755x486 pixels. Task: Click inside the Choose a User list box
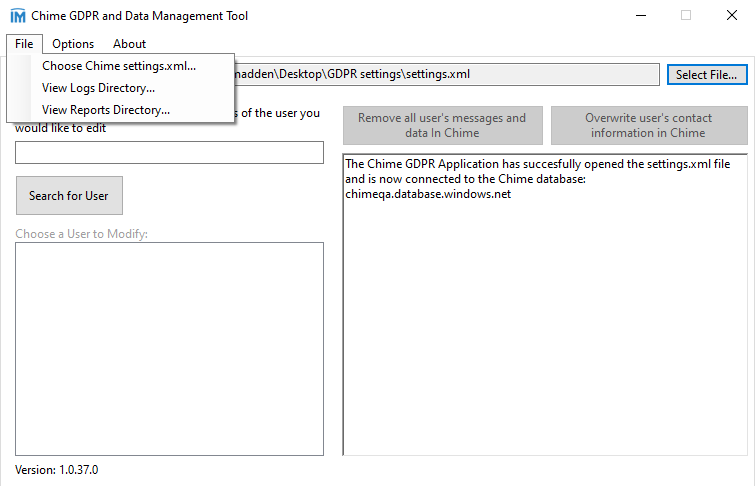(169, 348)
